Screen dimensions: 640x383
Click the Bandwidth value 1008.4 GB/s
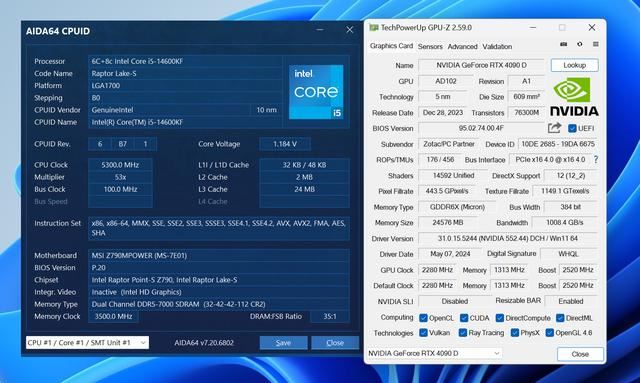click(x=564, y=223)
